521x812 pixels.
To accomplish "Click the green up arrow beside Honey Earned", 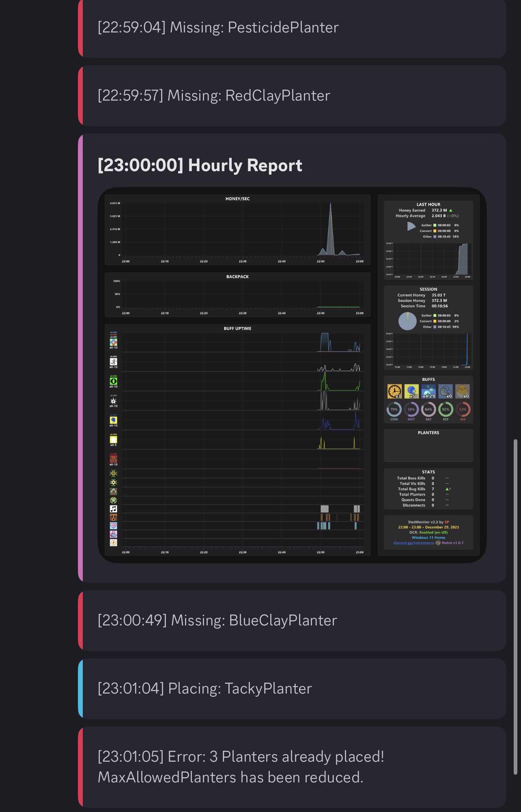I will click(x=451, y=211).
